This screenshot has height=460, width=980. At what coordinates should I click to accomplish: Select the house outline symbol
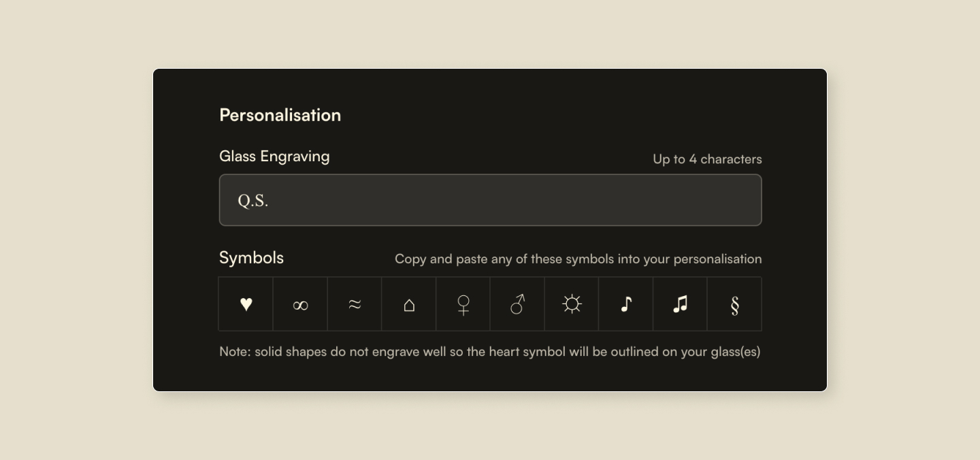408,303
